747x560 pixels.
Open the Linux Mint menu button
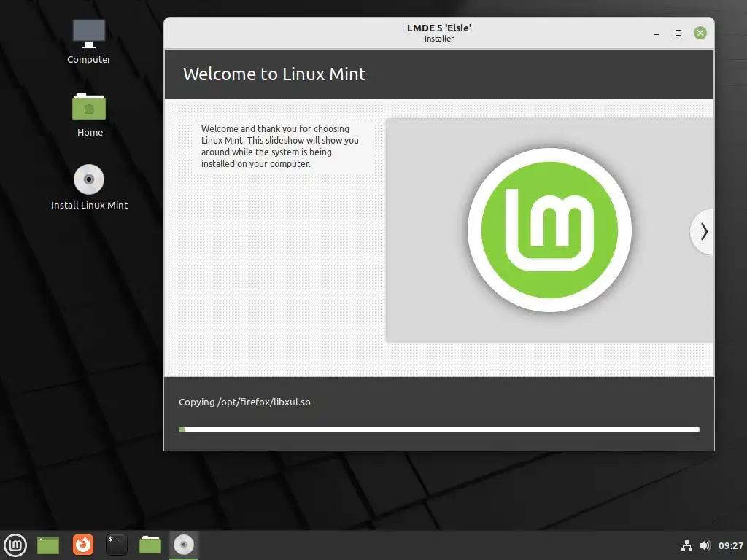click(x=15, y=545)
